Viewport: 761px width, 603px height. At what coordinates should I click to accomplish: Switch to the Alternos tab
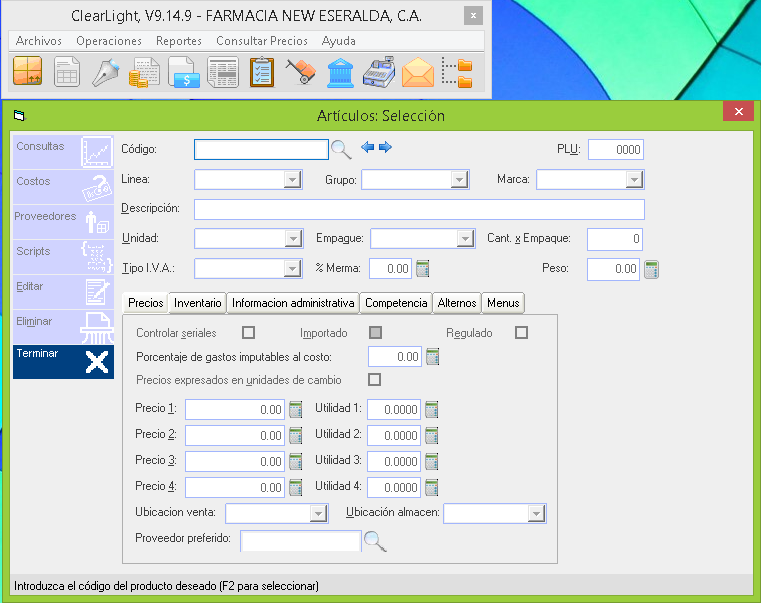[457, 303]
